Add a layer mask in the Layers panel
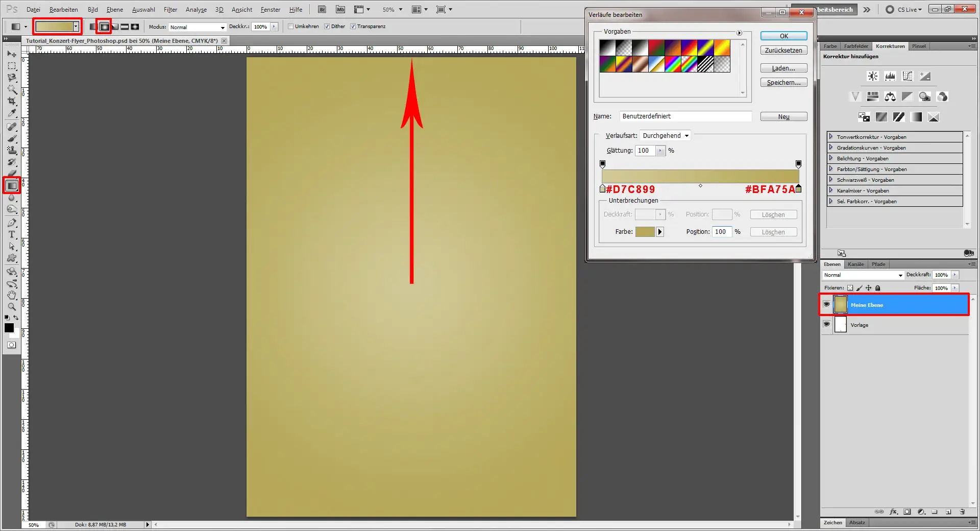980x531 pixels. (907, 512)
